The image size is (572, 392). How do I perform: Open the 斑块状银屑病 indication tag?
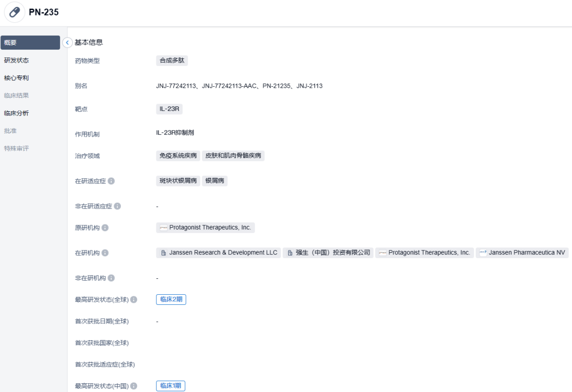pyautogui.click(x=178, y=181)
